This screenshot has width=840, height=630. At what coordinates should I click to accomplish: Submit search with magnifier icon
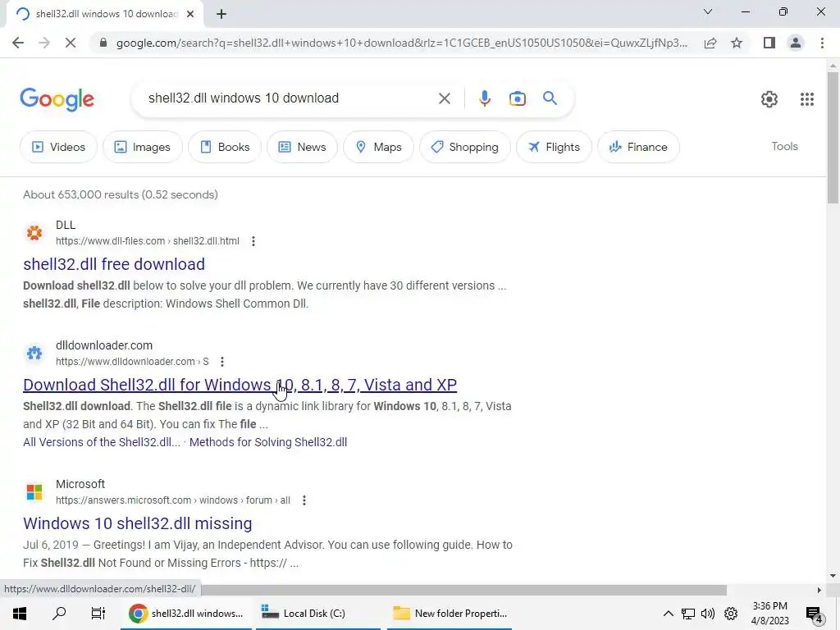coord(550,98)
